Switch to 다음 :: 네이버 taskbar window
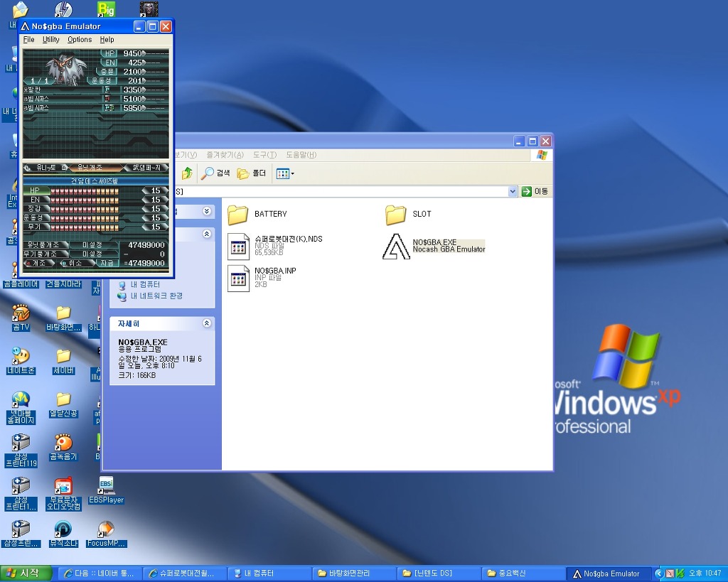This screenshot has width=728, height=582. tap(99, 573)
